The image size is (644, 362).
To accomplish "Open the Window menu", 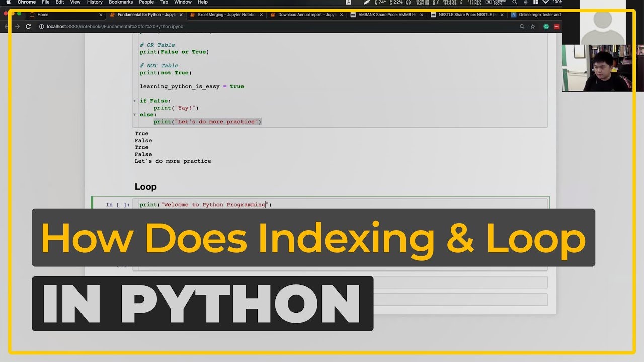I will [x=183, y=2].
